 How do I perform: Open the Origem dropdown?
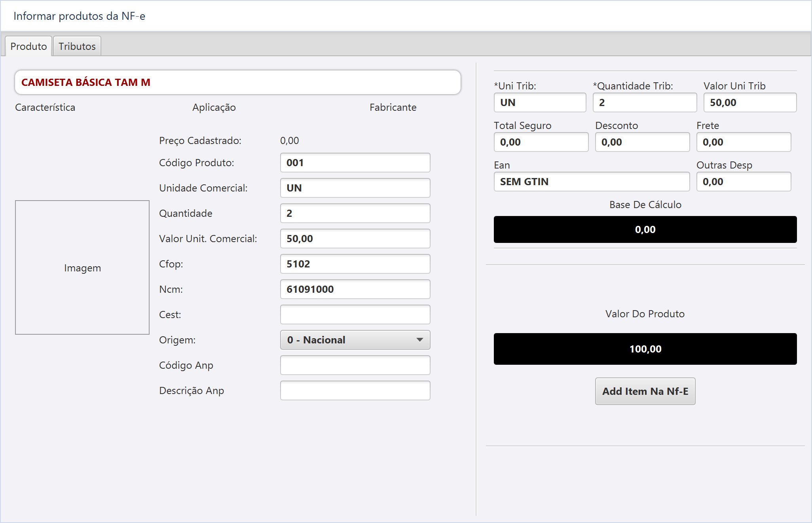coord(355,340)
